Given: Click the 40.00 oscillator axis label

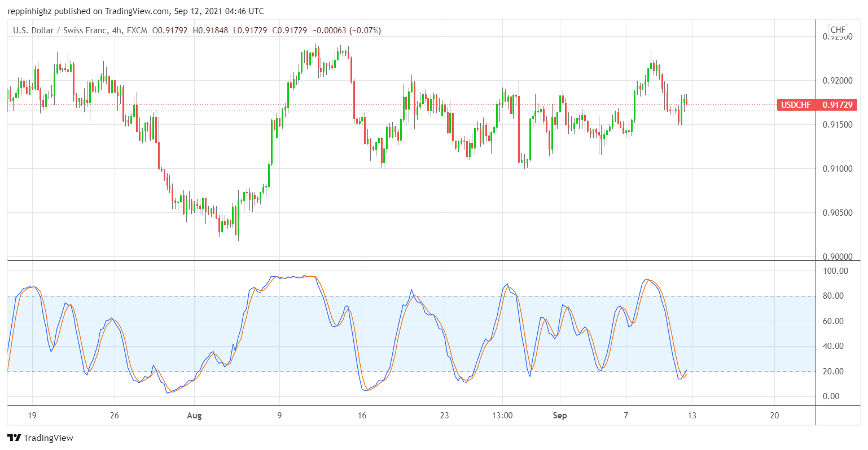Looking at the screenshot, I should pyautogui.click(x=833, y=346).
